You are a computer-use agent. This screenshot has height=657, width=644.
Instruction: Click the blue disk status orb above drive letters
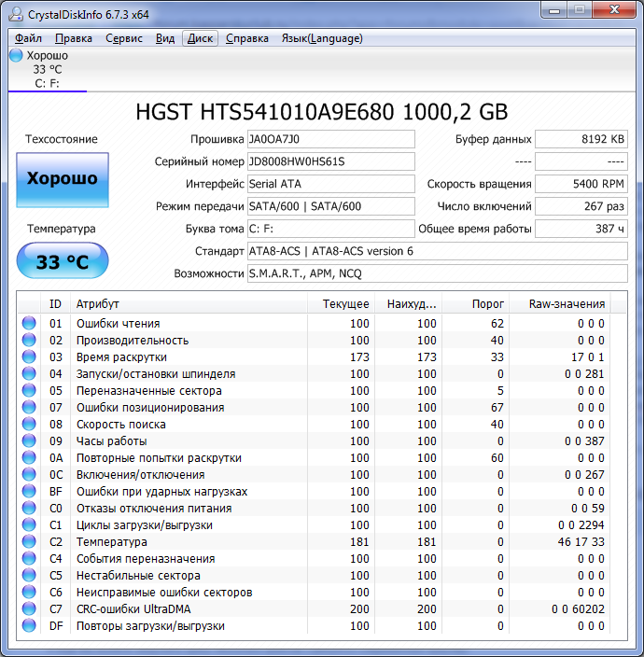[x=16, y=55]
